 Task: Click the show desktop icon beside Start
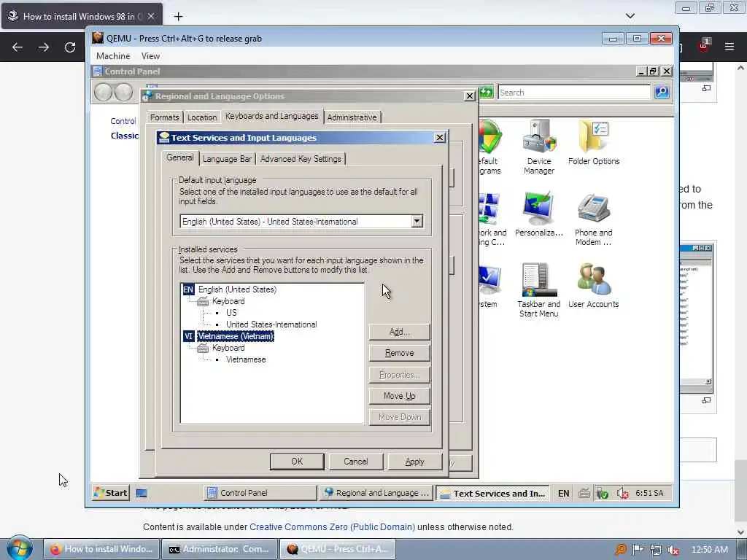coord(142,493)
